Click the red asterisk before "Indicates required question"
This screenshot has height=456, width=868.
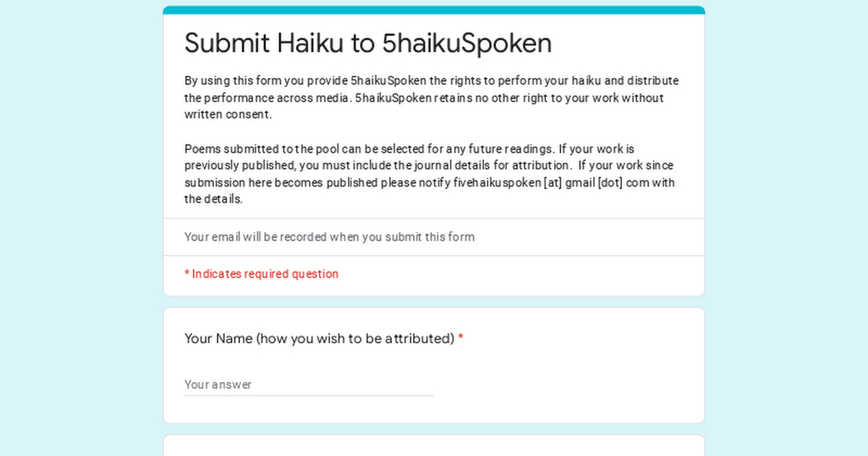(187, 274)
